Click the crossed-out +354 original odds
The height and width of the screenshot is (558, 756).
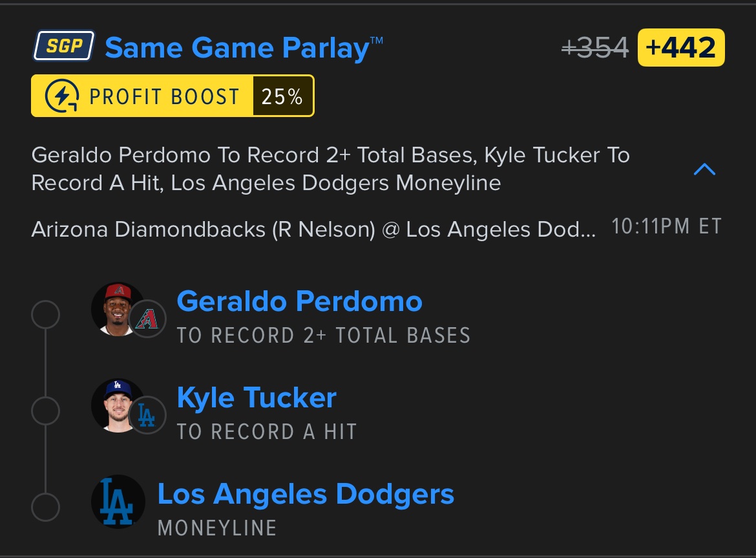tap(594, 48)
